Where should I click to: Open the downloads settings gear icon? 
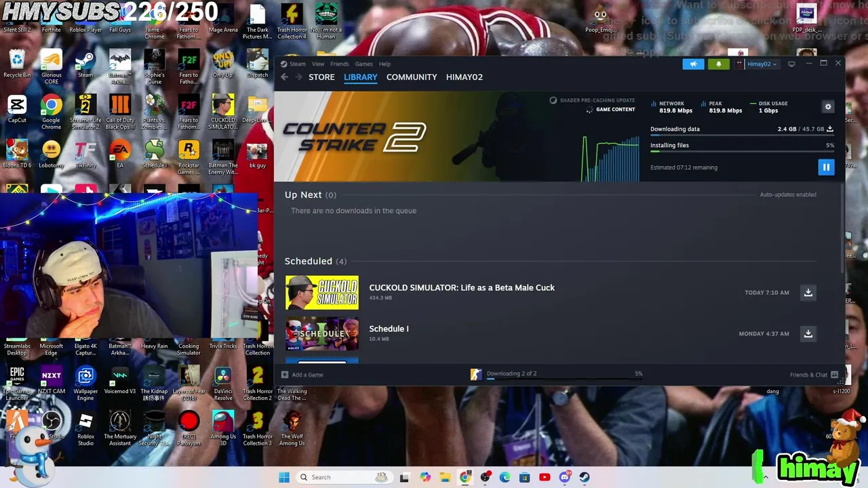[827, 107]
